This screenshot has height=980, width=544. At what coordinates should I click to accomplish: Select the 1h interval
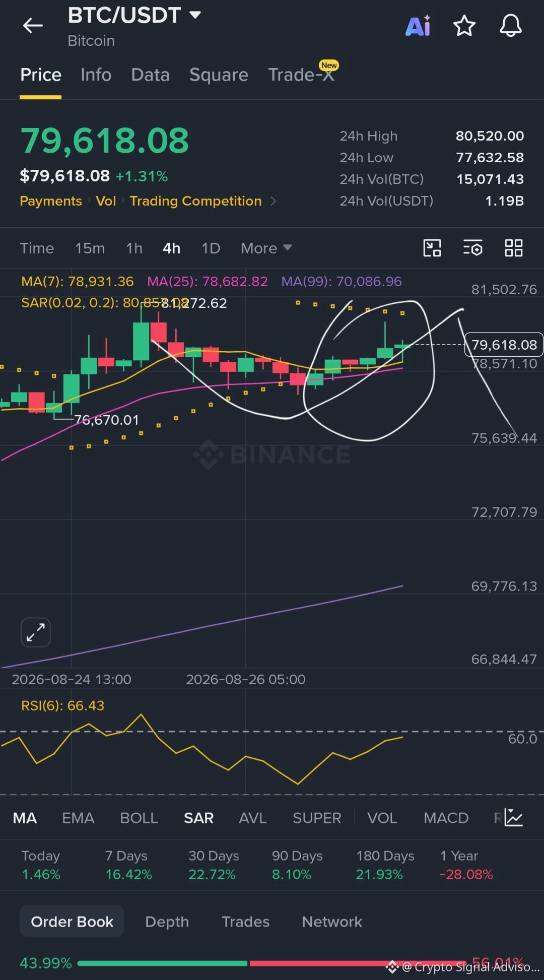tap(134, 248)
